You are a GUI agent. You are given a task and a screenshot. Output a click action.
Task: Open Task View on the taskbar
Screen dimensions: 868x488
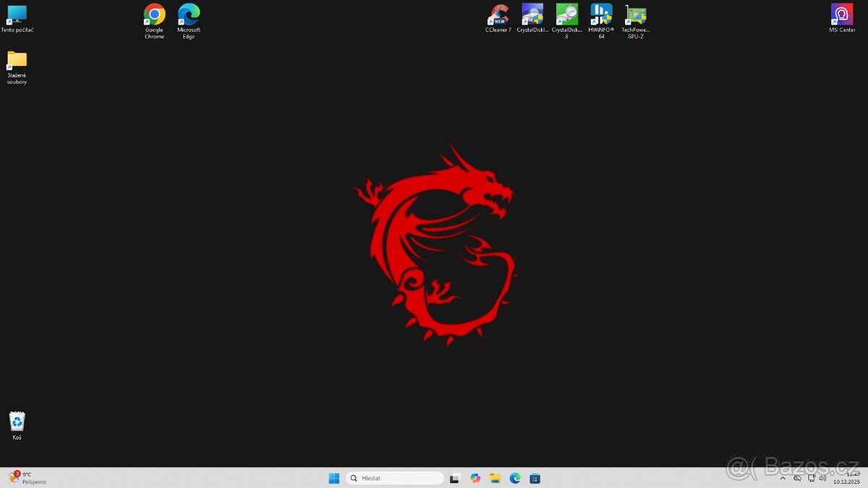tap(454, 478)
